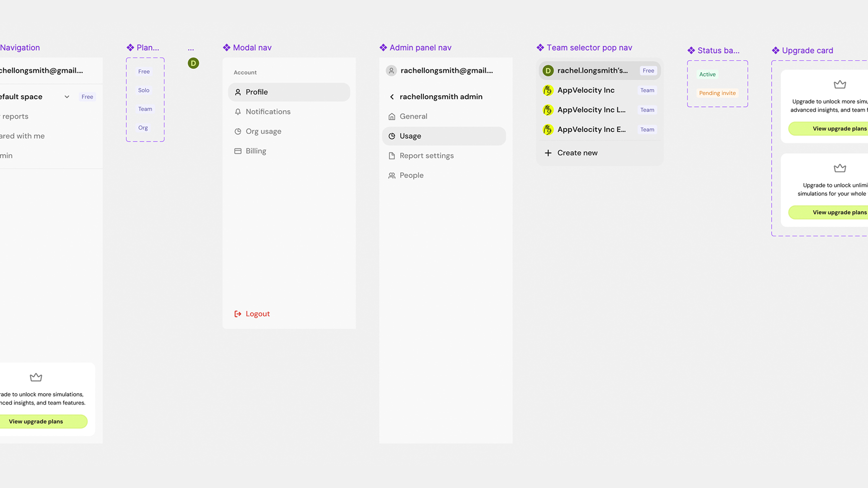Select the AppVelocity Inc team row
Image resolution: width=868 pixels, height=488 pixels.
599,90
